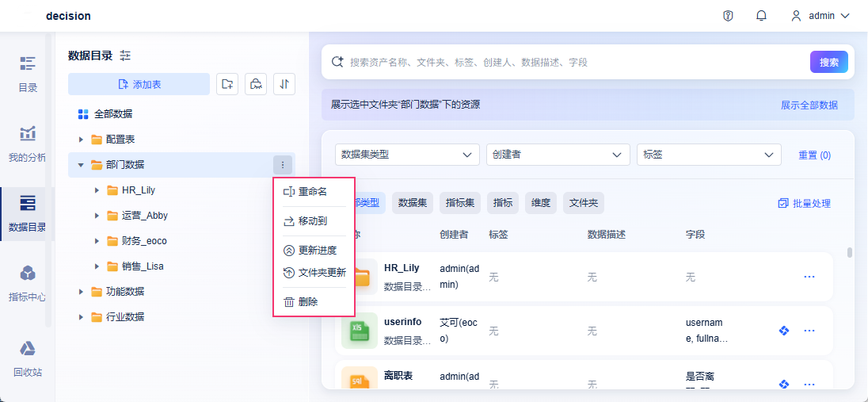Image resolution: width=868 pixels, height=402 pixels.
Task: Select the 销售_Lisa tree row
Action: 181,266
